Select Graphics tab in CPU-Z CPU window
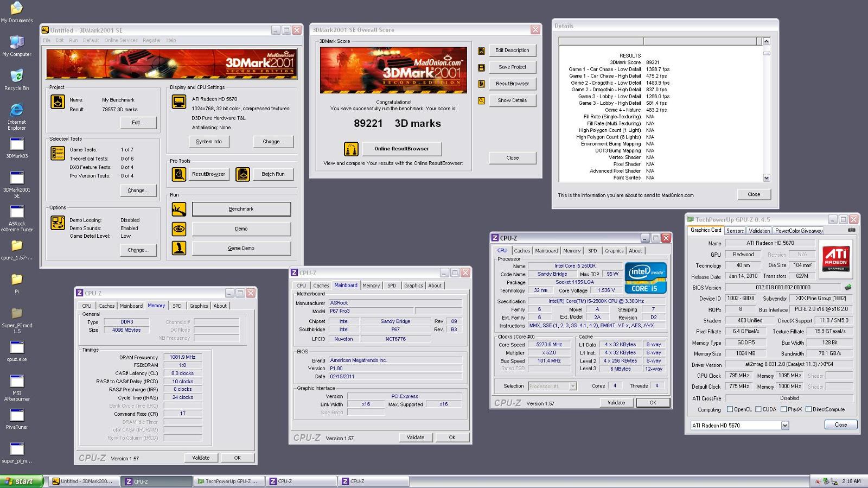The width and height of the screenshot is (868, 488). (614, 251)
